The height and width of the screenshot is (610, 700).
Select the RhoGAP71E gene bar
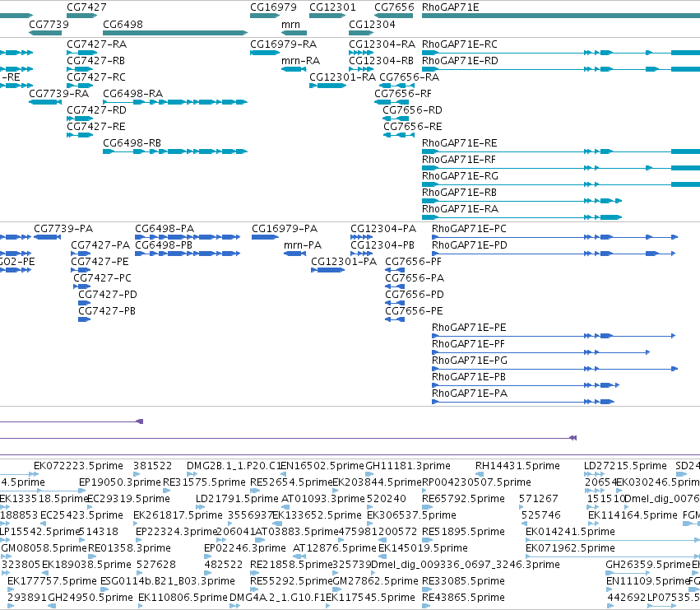[x=561, y=16]
